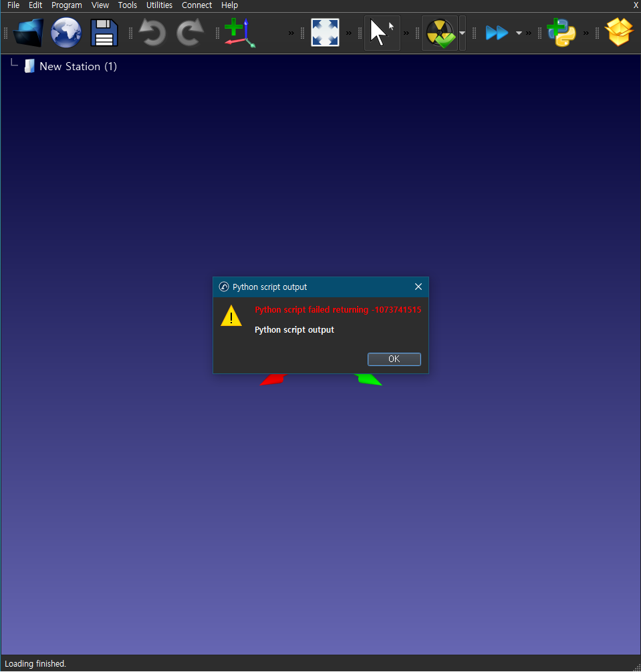641x672 pixels.
Task: Open the online library globe icon
Action: (x=66, y=33)
